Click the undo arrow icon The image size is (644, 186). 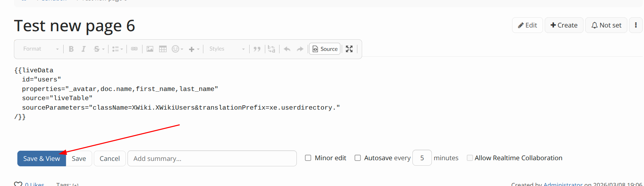287,49
